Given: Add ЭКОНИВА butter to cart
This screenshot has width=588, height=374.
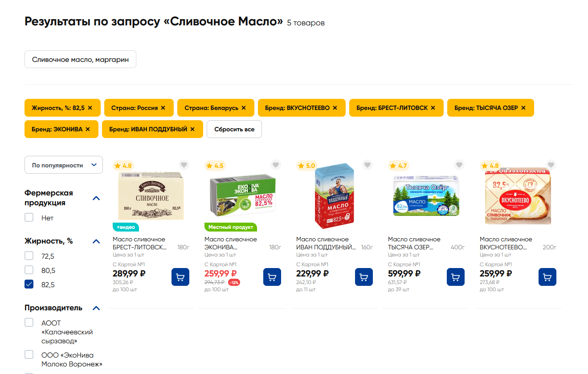Looking at the screenshot, I should [x=272, y=277].
